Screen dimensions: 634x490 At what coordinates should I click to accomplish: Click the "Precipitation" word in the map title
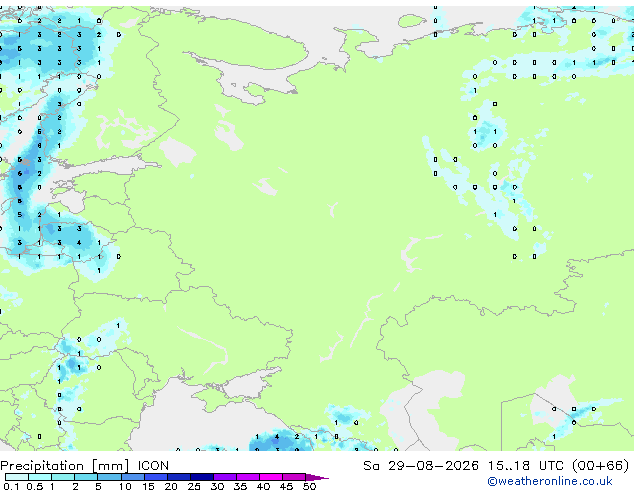(42, 466)
